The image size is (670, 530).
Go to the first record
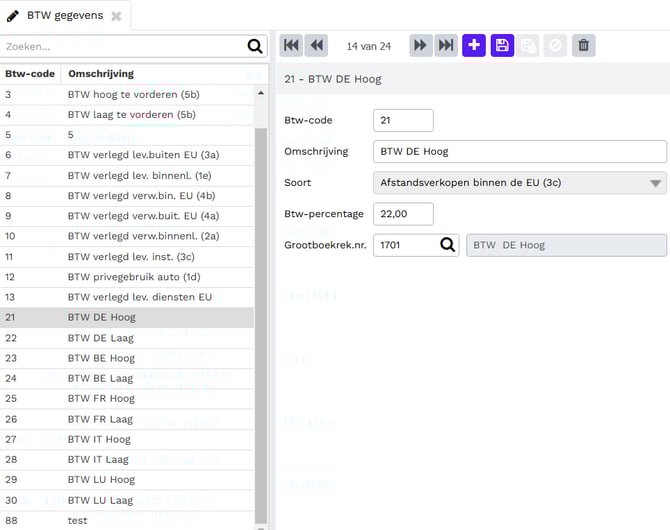click(291, 45)
